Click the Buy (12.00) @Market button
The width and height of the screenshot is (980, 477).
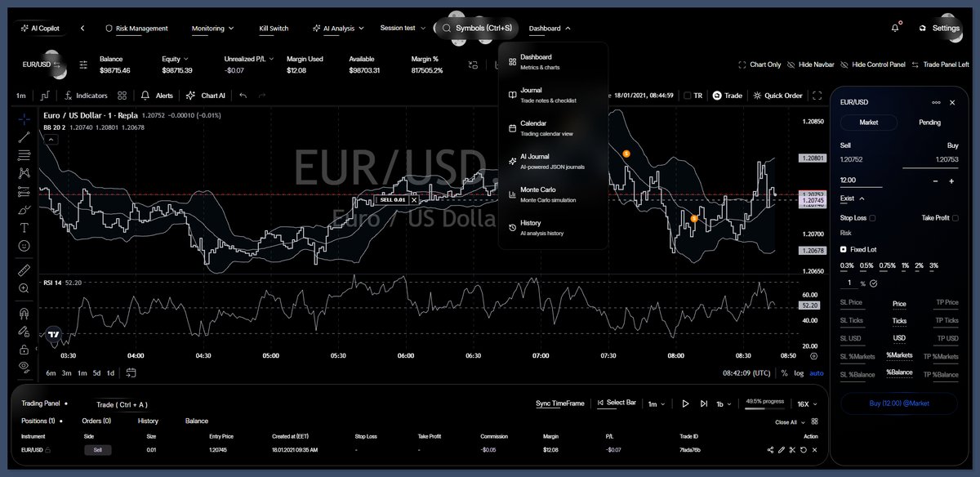click(898, 403)
